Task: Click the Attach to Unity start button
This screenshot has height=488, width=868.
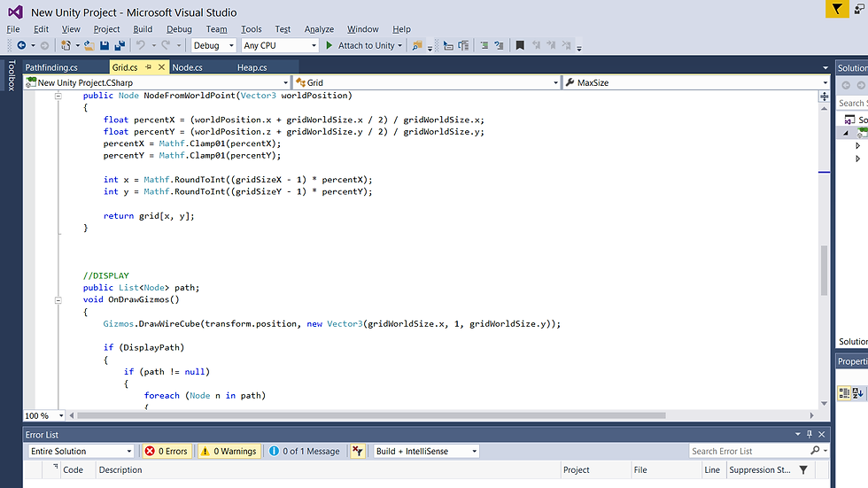Action: pos(360,45)
